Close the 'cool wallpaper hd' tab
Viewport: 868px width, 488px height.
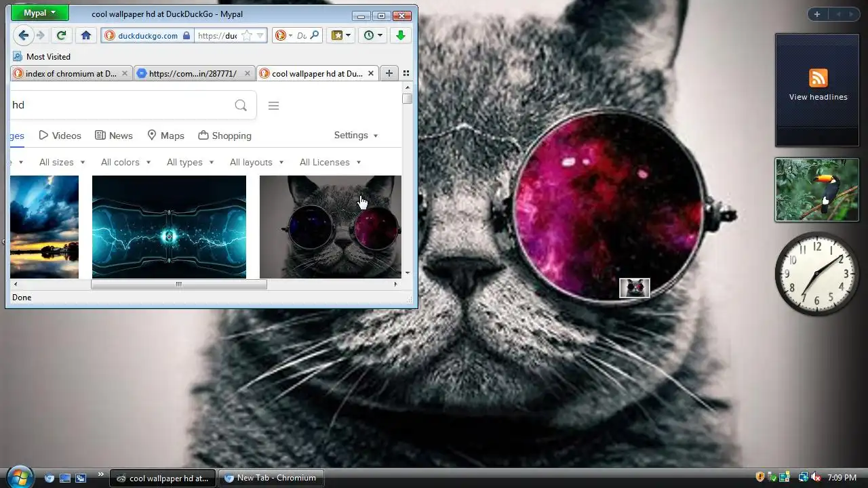371,74
